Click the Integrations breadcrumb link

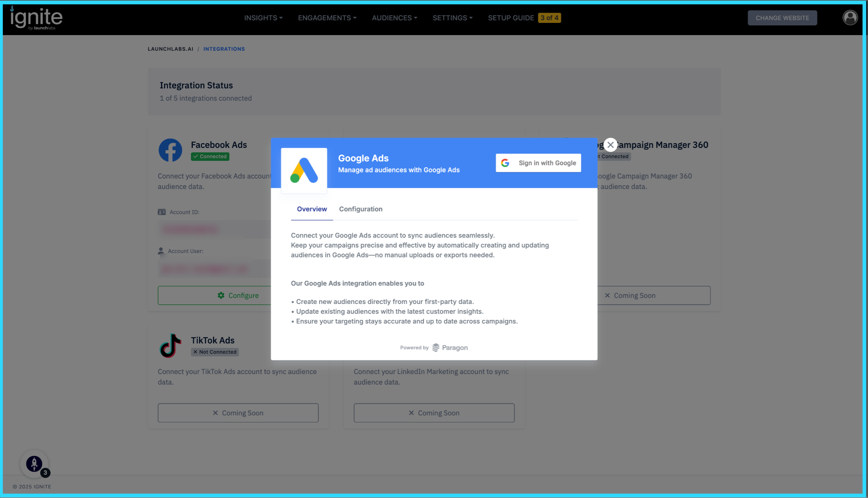224,49
